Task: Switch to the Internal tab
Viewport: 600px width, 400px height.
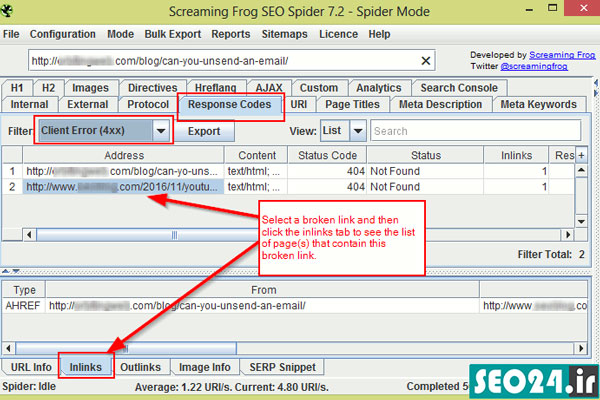Action: coord(29,104)
